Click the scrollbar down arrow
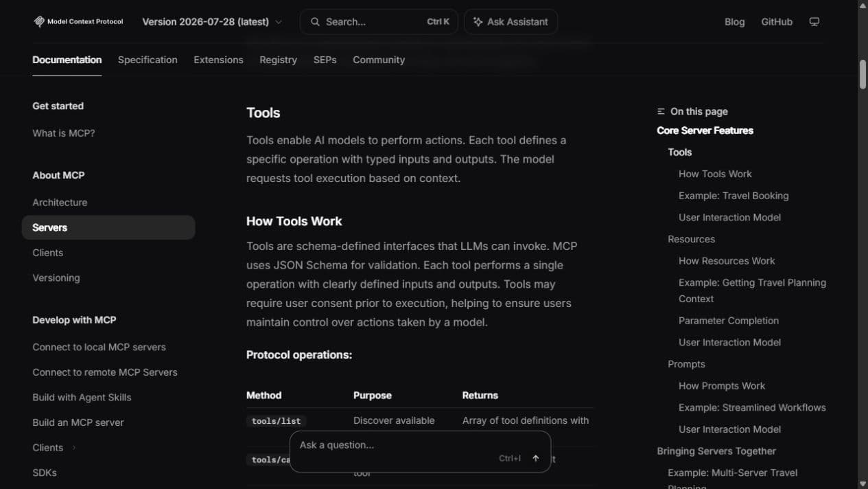 863,484
